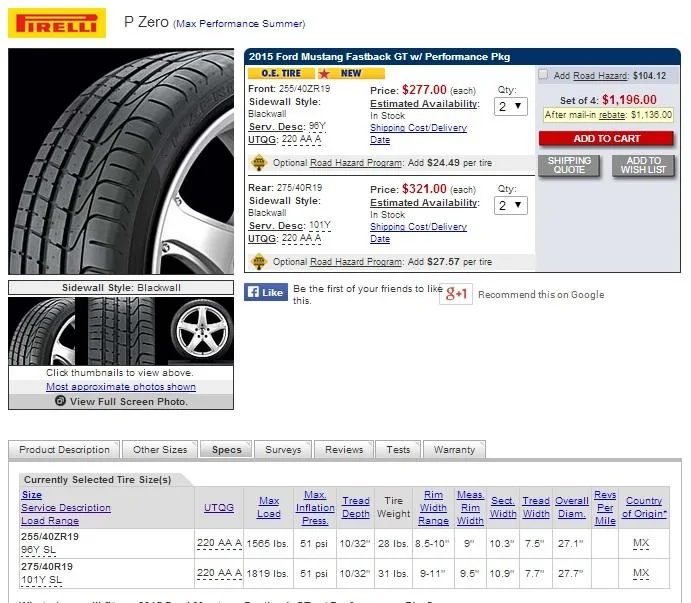Click the Pirelli brand logo
The width and height of the screenshot is (691, 603).
[57, 23]
